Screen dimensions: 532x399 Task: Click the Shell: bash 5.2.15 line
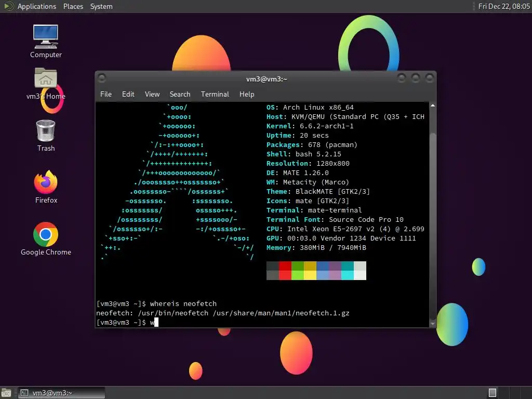point(303,154)
